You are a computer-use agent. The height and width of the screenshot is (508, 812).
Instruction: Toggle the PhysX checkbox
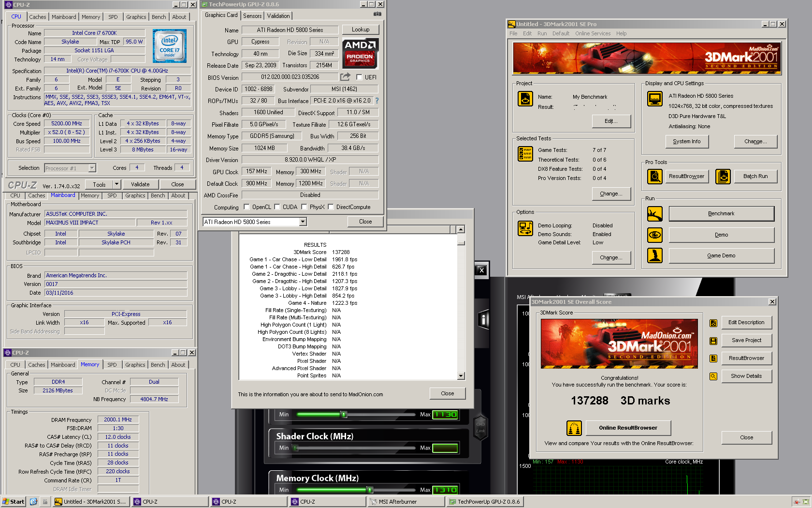(x=304, y=207)
